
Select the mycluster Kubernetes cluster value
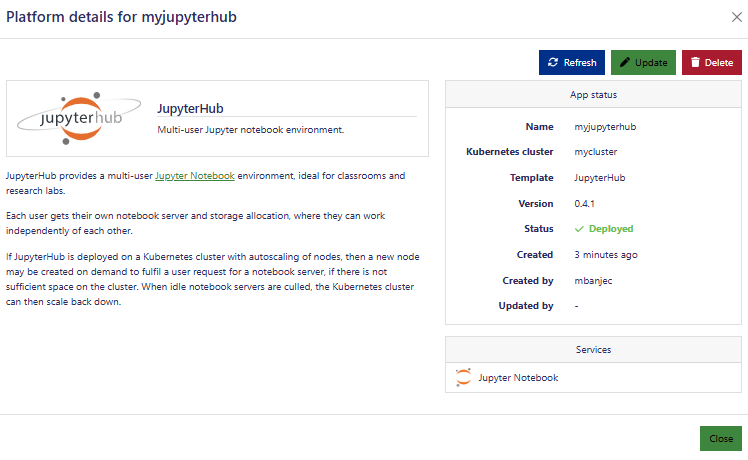pos(596,153)
